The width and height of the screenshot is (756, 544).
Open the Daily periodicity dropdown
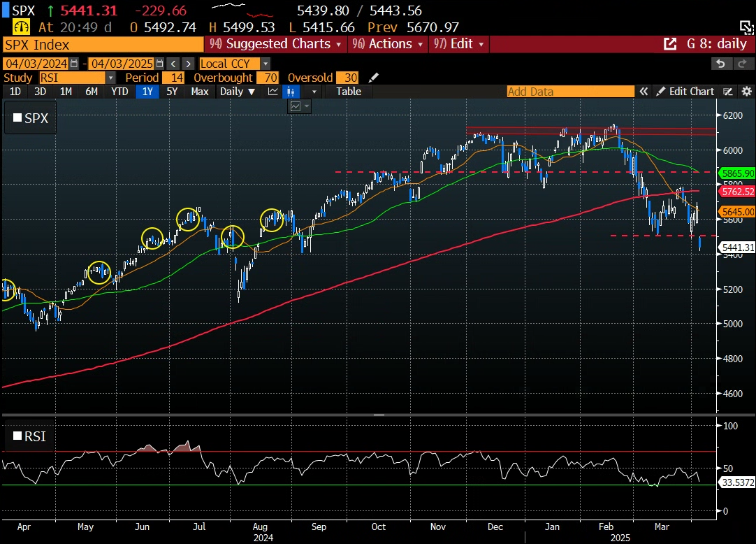[237, 92]
